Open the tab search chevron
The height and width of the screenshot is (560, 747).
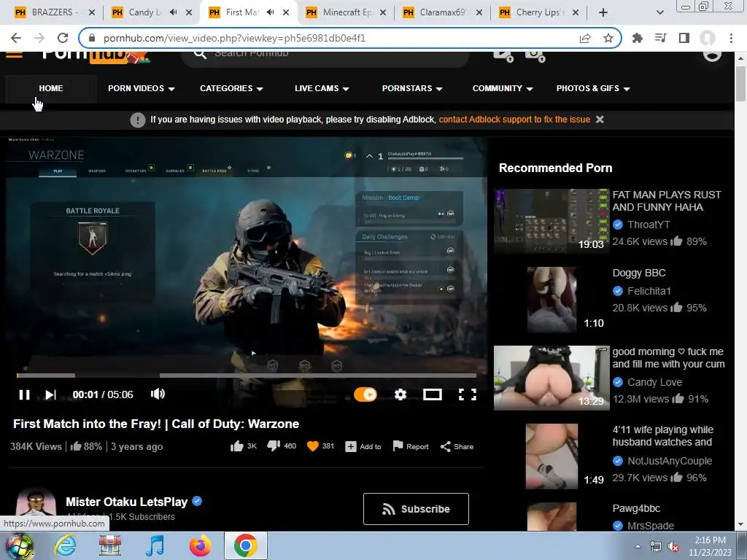[x=659, y=13]
